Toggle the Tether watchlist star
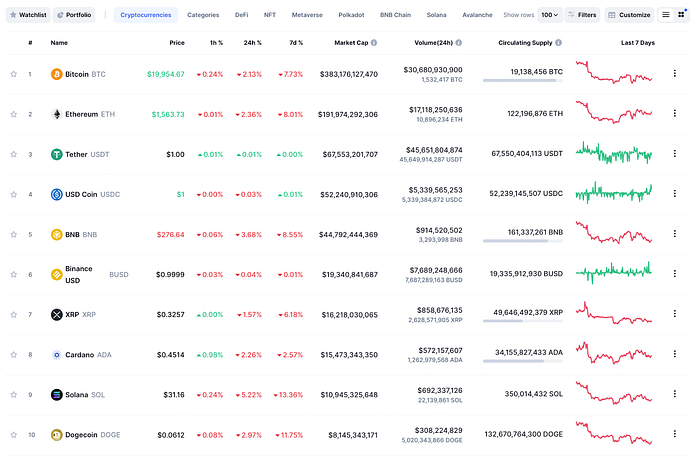This screenshot has height=458, width=700. [x=13, y=154]
